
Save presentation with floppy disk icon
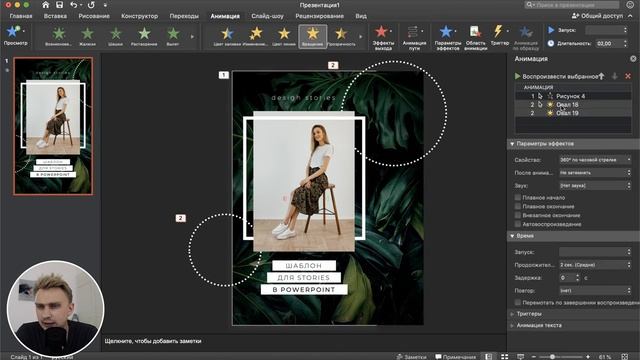click(x=60, y=5)
